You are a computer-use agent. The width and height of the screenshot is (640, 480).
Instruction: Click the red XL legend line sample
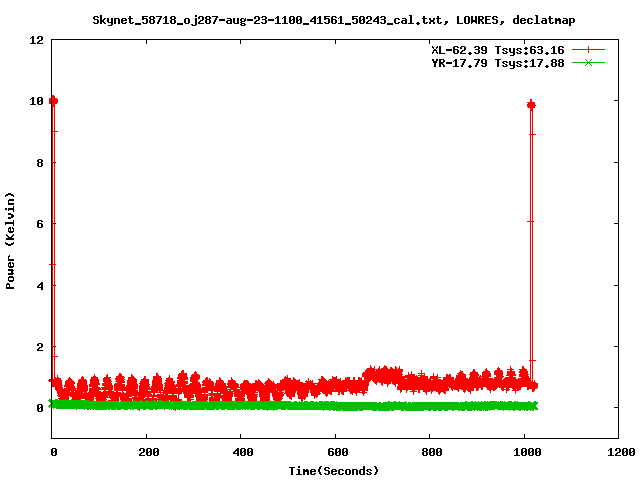[588, 50]
